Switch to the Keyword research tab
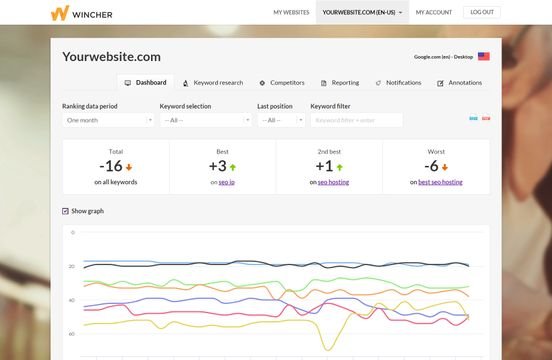The width and height of the screenshot is (552, 360). click(x=213, y=83)
